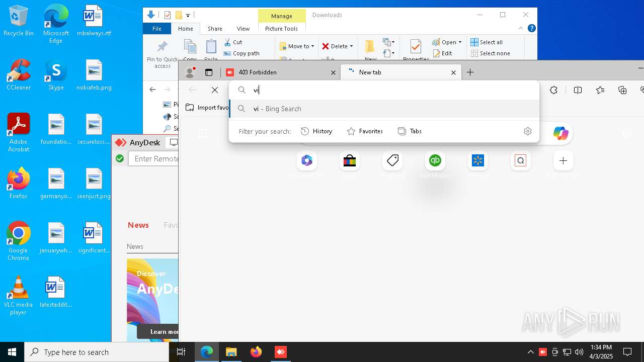
Task: Open AnyDesk taskbar icon
Action: pos(281,352)
